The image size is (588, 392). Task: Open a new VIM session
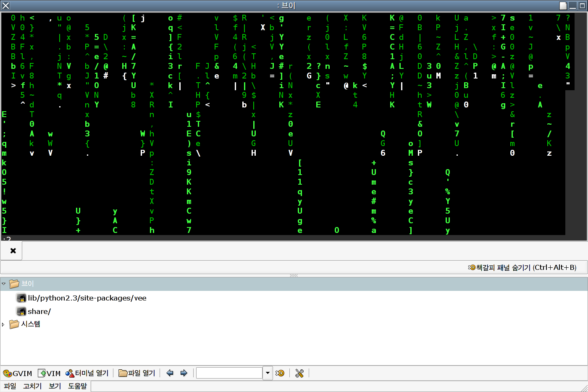pos(49,373)
